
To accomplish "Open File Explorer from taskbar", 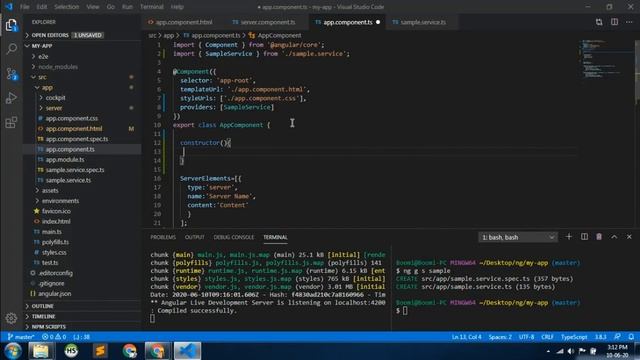I will (41, 351).
